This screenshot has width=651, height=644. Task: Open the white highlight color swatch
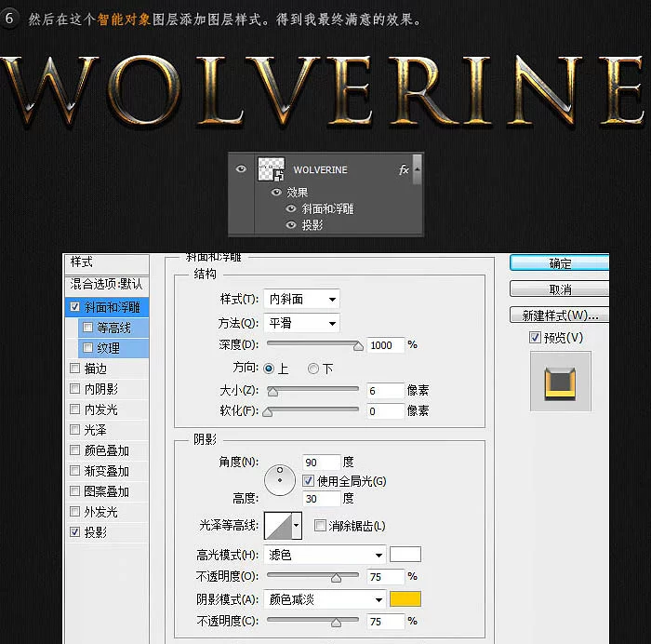pos(405,555)
